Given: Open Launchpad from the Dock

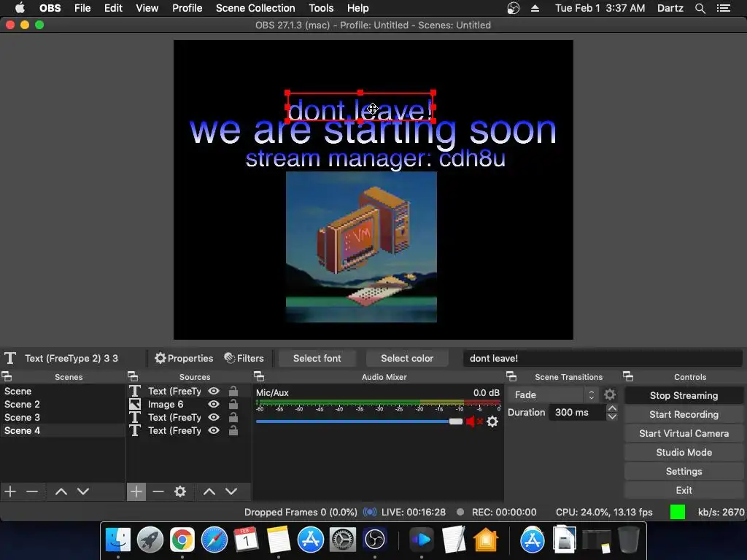Looking at the screenshot, I should tap(150, 540).
